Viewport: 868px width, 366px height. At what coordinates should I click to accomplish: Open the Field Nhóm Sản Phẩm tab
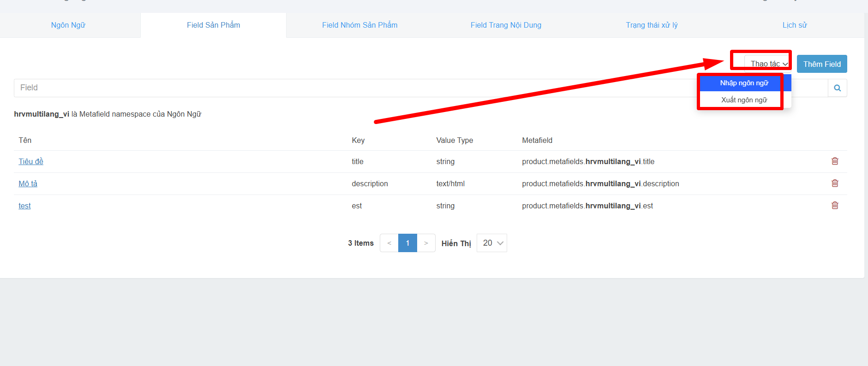[359, 25]
